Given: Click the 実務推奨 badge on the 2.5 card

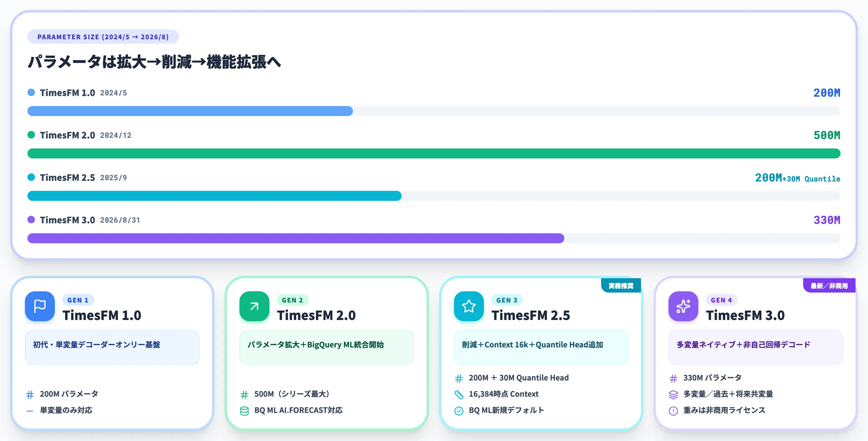Looking at the screenshot, I should [x=621, y=286].
